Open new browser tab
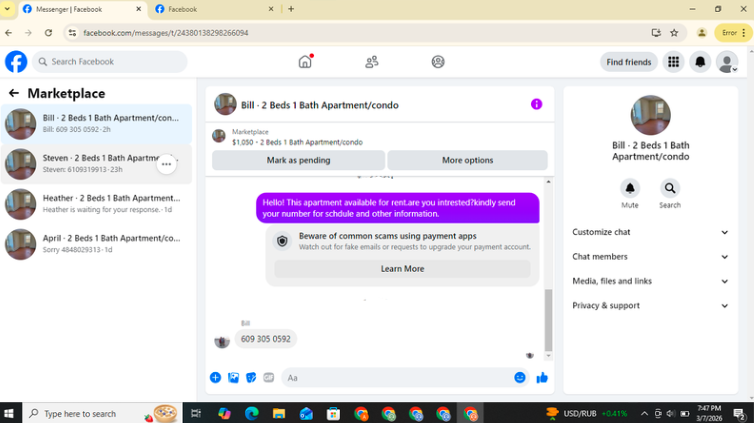The height and width of the screenshot is (423, 754). point(291,9)
